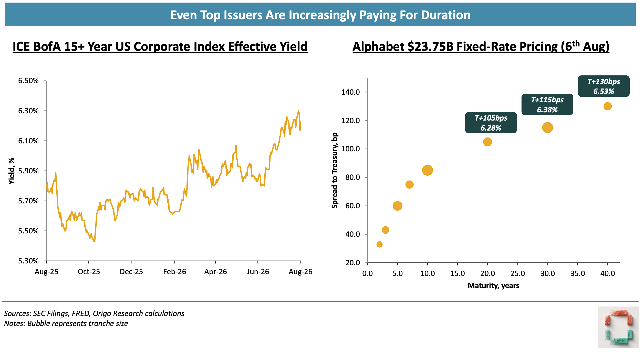Select the 'ICE BofA 15+ Year US Corporate Index Effective Yield' heading
This screenshot has height=356, width=644.
[160, 47]
